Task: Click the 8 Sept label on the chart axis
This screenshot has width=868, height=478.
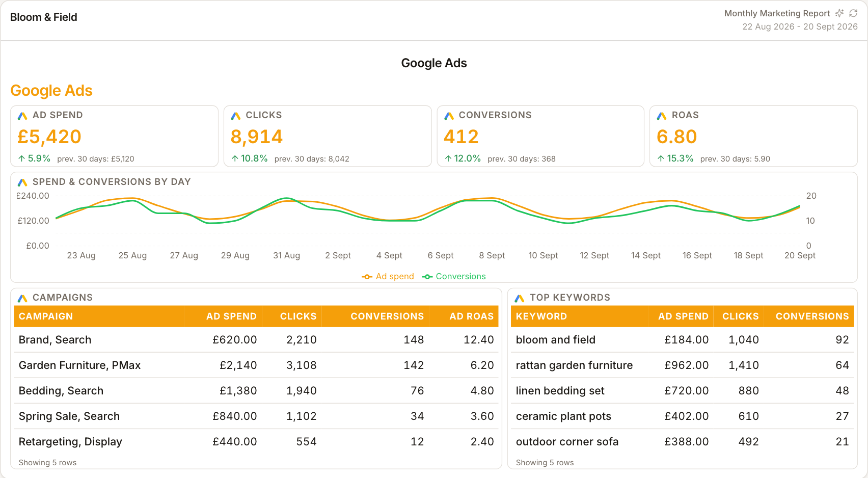Action: pos(492,255)
